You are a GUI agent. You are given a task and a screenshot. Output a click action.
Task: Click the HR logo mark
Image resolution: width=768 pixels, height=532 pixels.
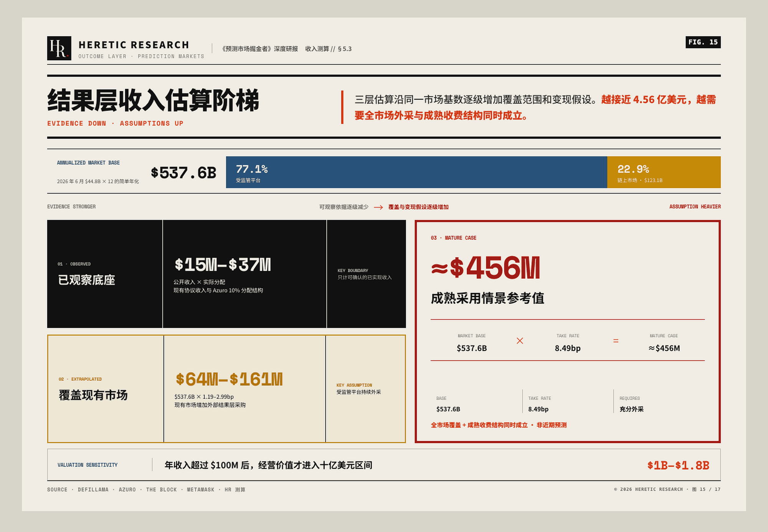click(59, 48)
